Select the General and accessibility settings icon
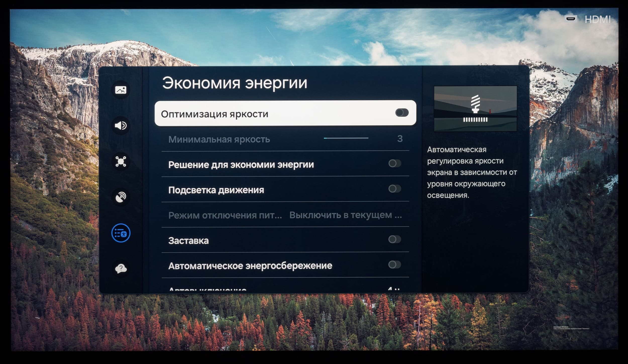628x364 pixels. coord(121,233)
